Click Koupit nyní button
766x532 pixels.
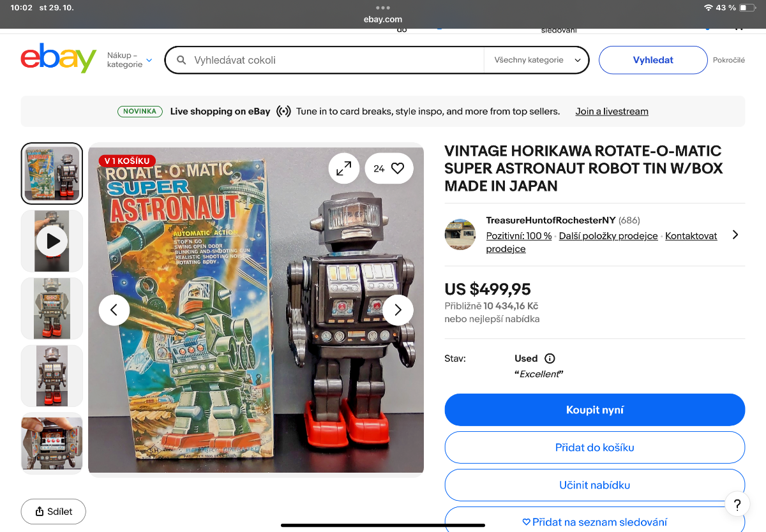coord(595,410)
